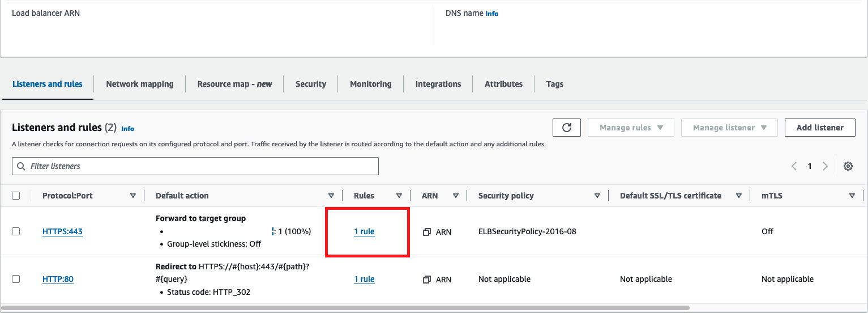This screenshot has width=868, height=313.
Task: Toggle the select all listeners checkbox
Action: coord(16,196)
